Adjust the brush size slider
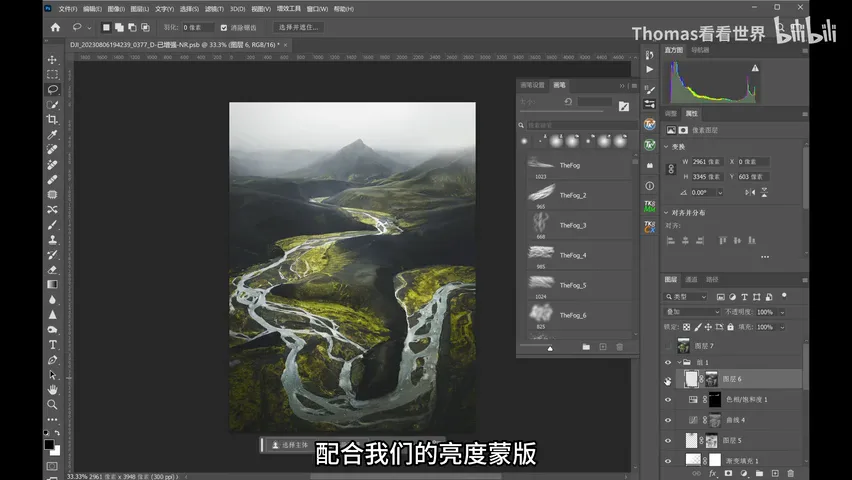The image size is (852, 480). 562,111
